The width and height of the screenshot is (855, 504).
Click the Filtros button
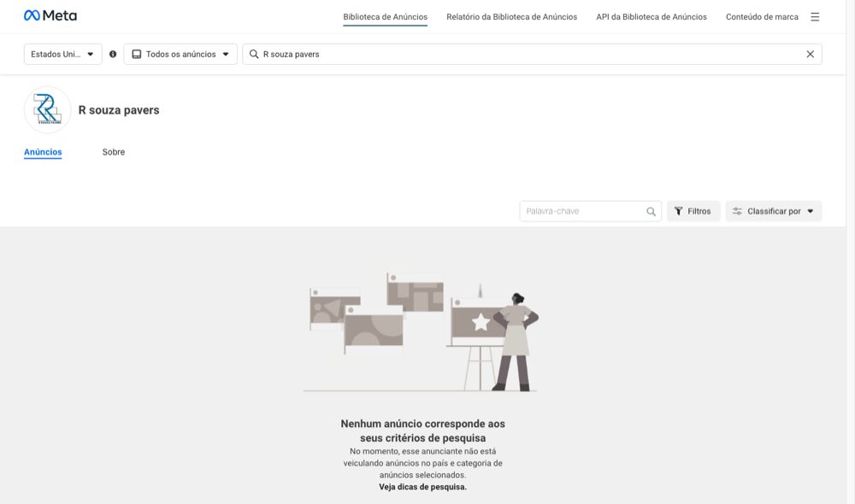pos(693,211)
